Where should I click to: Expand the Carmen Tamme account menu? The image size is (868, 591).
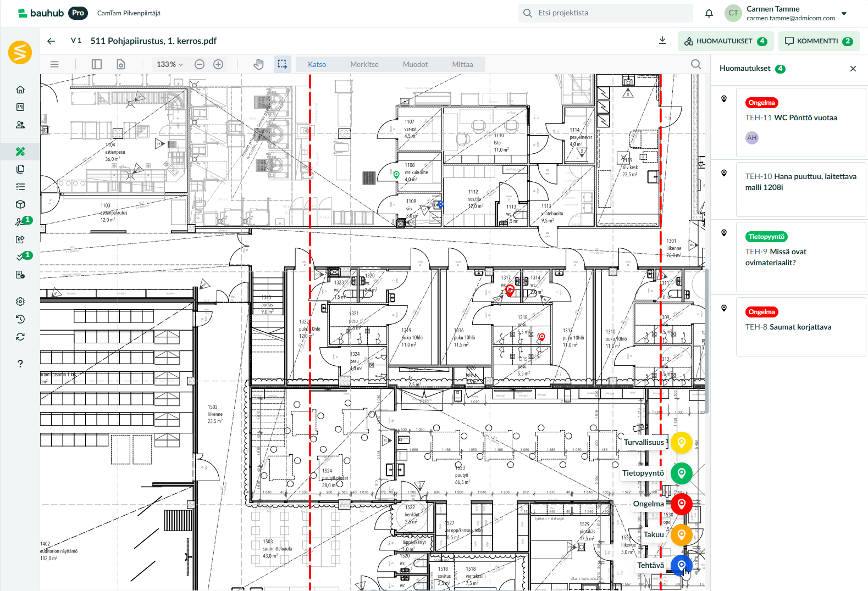click(x=844, y=13)
